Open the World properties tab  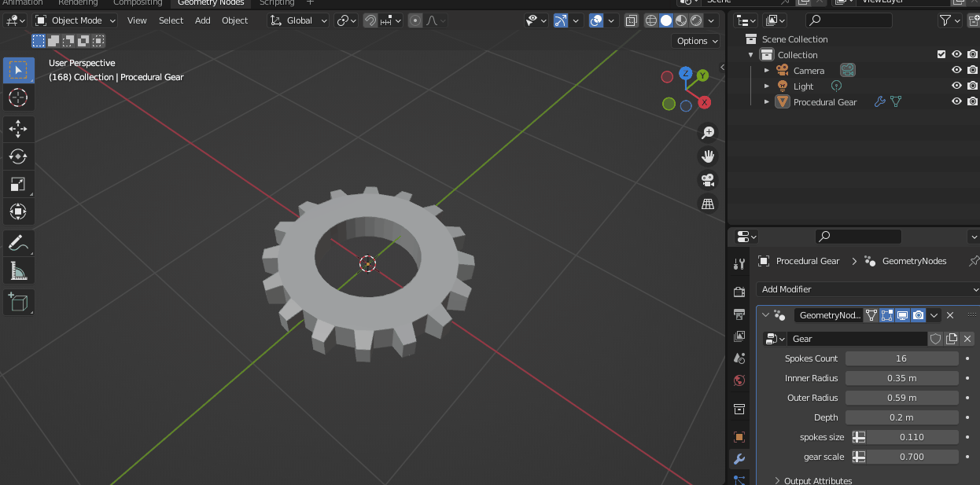[739, 380]
